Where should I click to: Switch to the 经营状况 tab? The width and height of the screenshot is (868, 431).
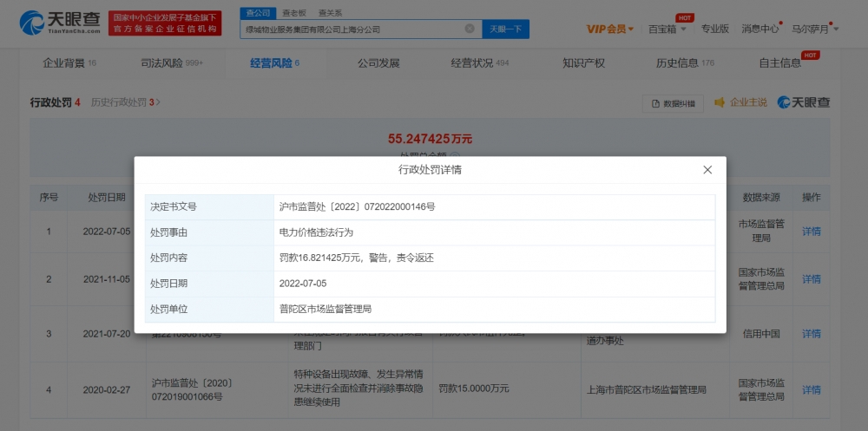(x=479, y=63)
